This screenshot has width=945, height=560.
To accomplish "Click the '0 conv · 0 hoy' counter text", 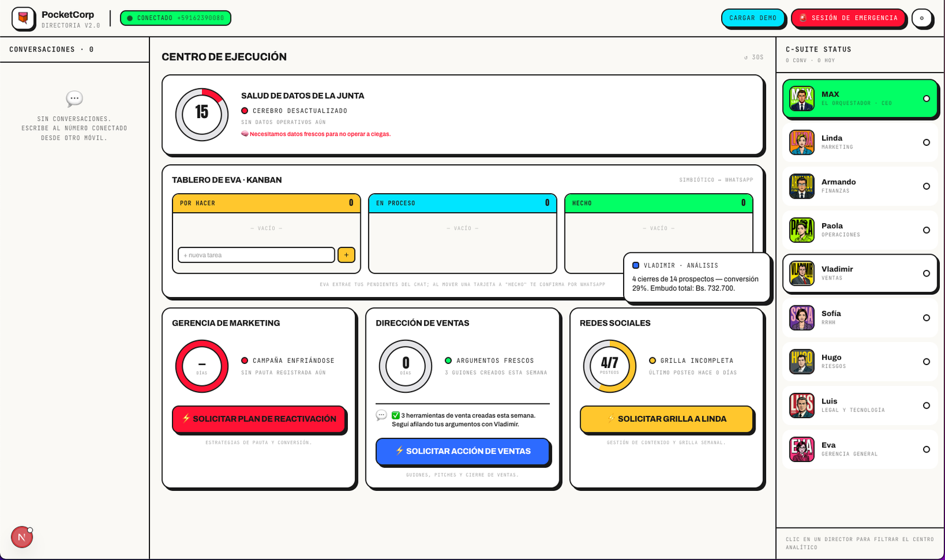I will pyautogui.click(x=810, y=60).
